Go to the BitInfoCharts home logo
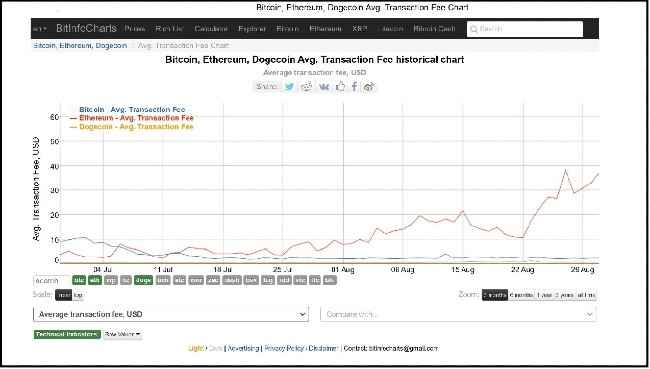Image resolution: width=650 pixels, height=369 pixels. [x=86, y=28]
